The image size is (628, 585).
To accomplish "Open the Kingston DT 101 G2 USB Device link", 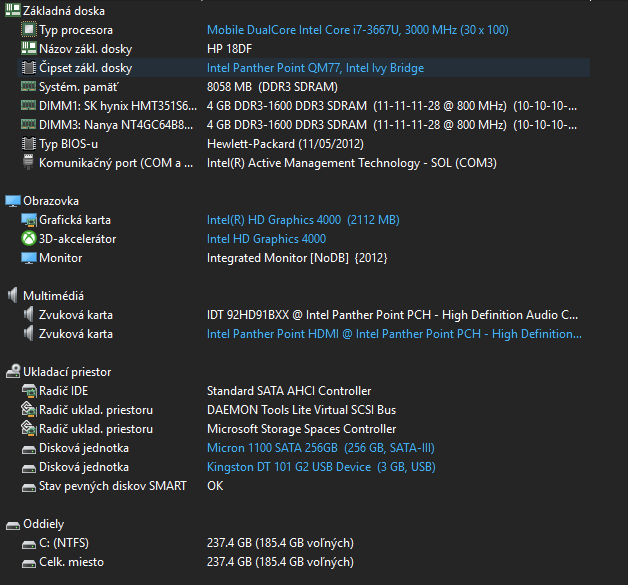I will click(321, 467).
